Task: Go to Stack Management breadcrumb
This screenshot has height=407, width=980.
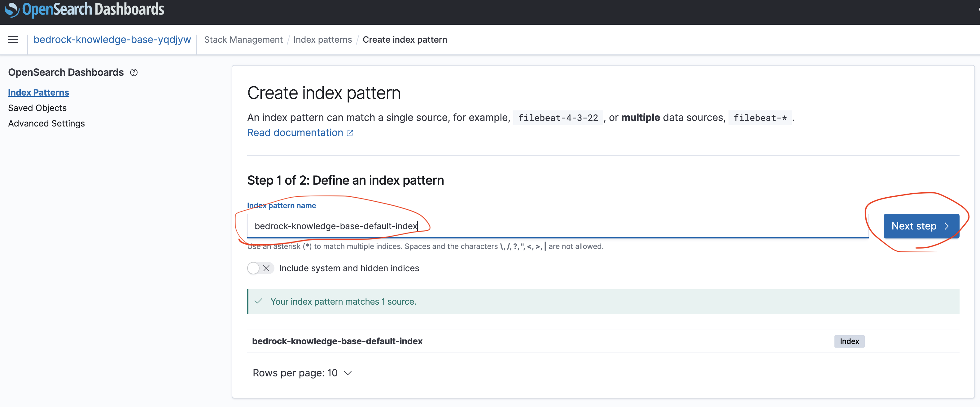Action: point(243,40)
